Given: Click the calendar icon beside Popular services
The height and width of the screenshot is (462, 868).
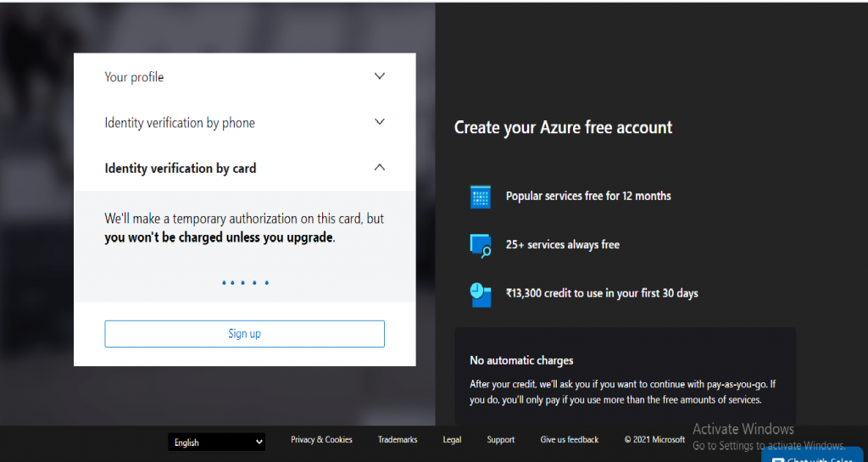Looking at the screenshot, I should 481,197.
